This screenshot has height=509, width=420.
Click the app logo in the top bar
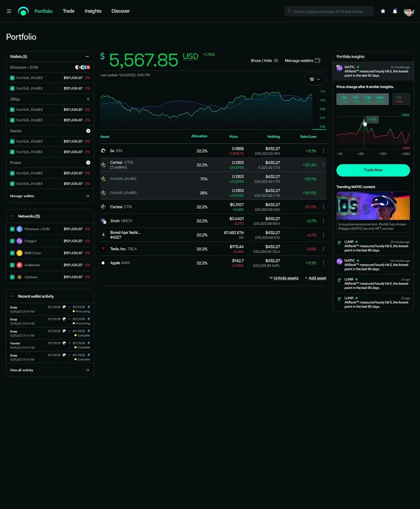pyautogui.click(x=23, y=11)
